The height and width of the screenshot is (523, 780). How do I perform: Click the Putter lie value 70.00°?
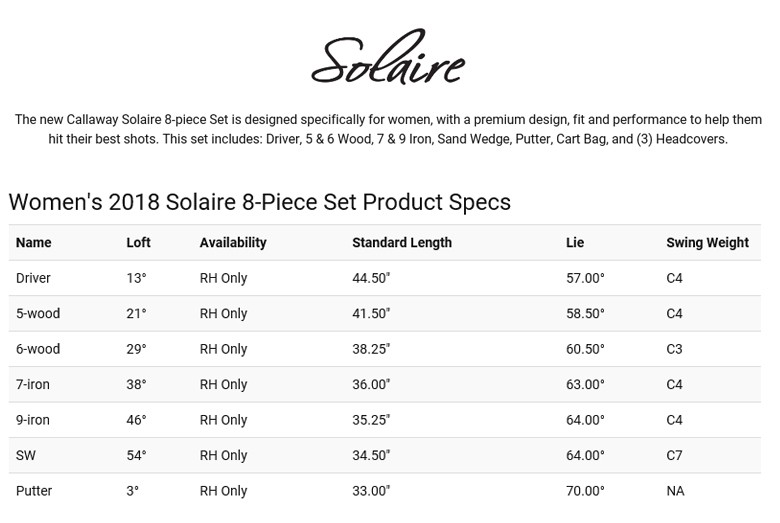point(585,491)
